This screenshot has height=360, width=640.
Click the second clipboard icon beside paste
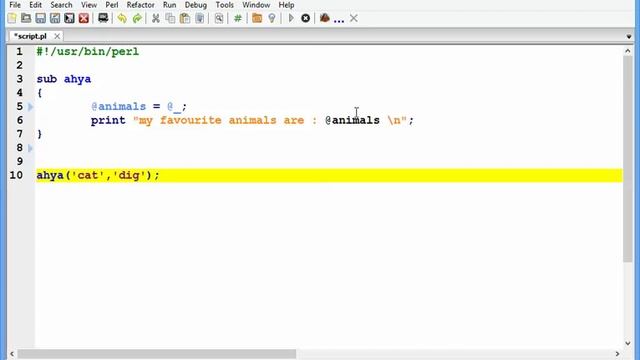tap(200, 18)
